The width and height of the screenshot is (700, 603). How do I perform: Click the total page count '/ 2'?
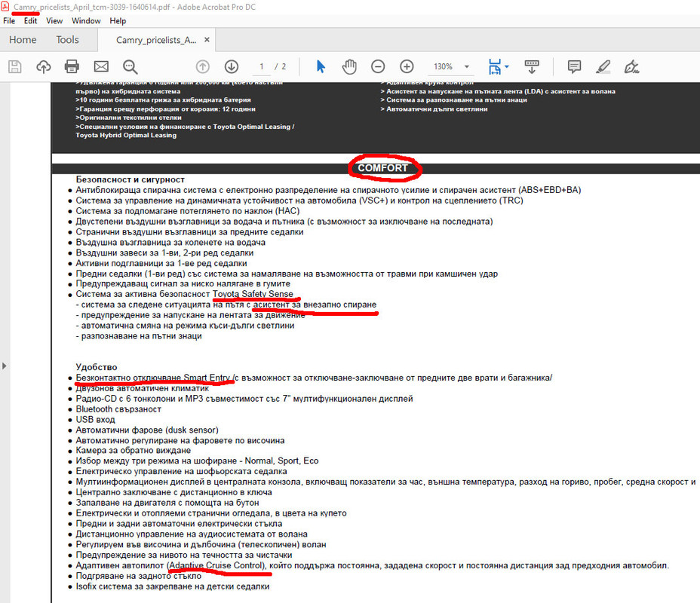(281, 67)
